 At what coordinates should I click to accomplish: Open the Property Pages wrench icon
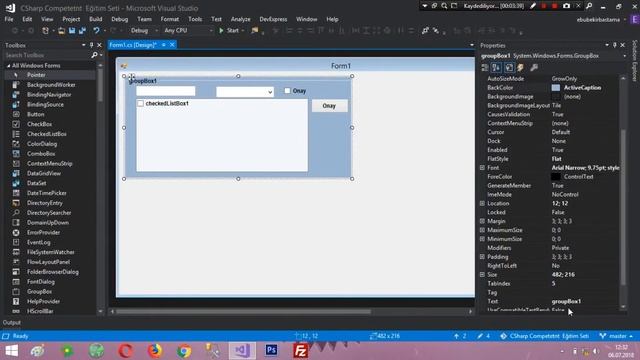(x=533, y=68)
